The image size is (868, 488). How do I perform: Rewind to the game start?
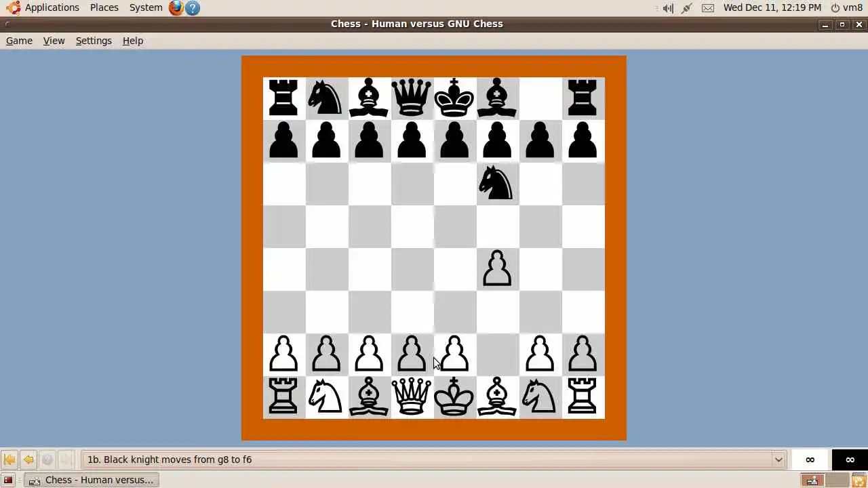click(x=9, y=460)
